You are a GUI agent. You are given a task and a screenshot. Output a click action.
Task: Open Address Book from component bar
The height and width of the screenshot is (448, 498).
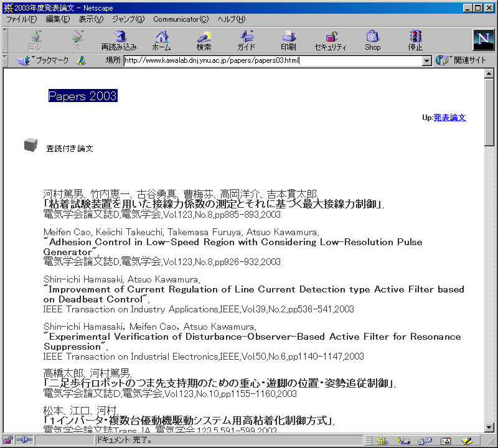coord(446,441)
